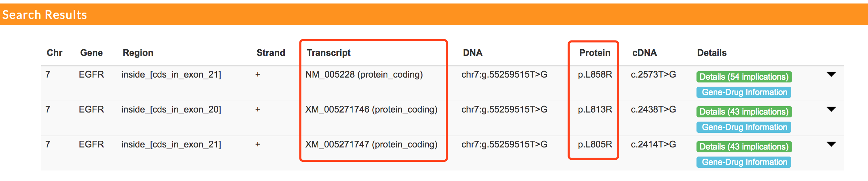This screenshot has width=868, height=181.
Task: Select the c.2438T>G cDNA cell
Action: [x=653, y=109]
